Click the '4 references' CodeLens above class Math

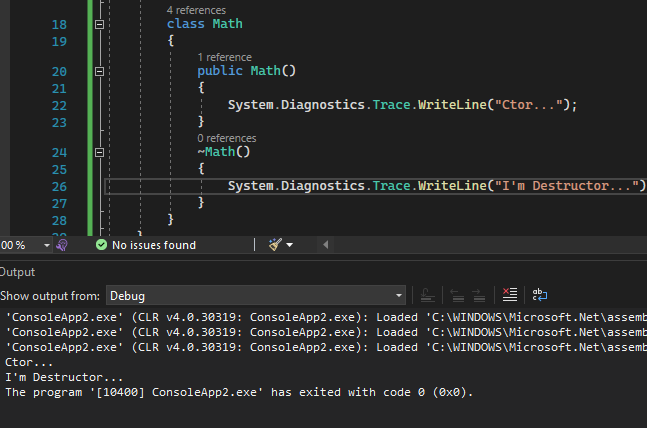[196, 10]
